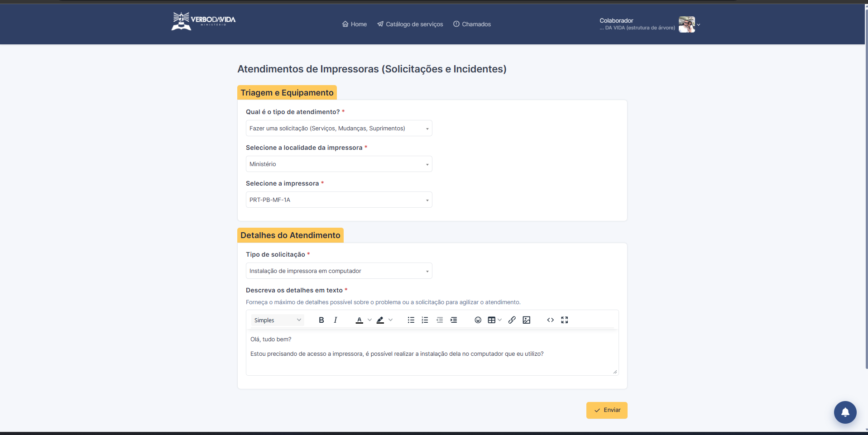This screenshot has height=435, width=868.
Task: Open Catálogo de serviços menu
Action: pos(410,24)
